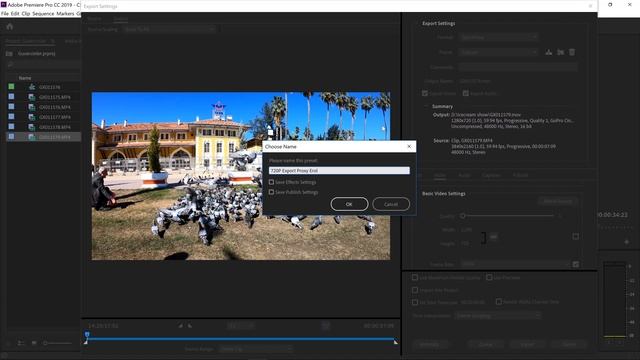Select the Captions settings tab
This screenshot has width=640, height=360.
491,175
